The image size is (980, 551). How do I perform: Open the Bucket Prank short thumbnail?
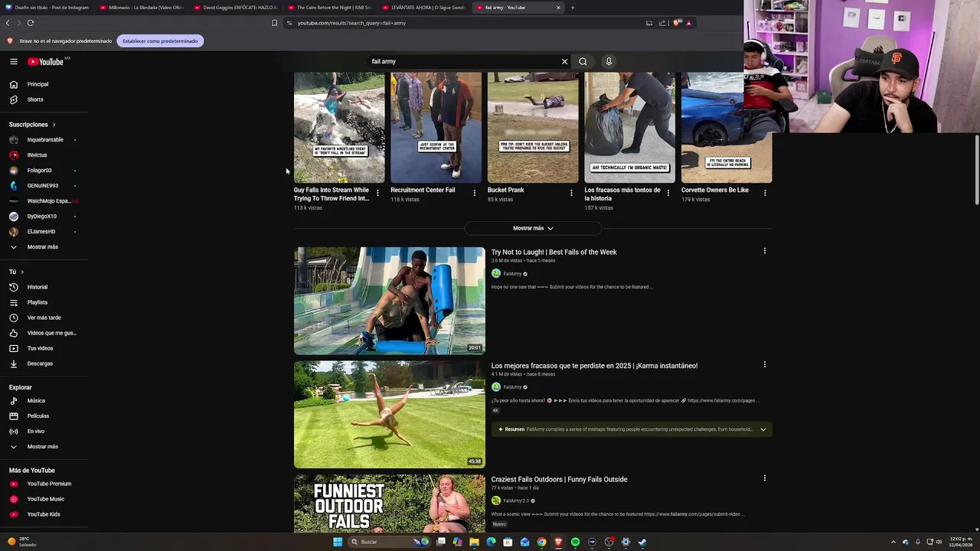point(533,128)
